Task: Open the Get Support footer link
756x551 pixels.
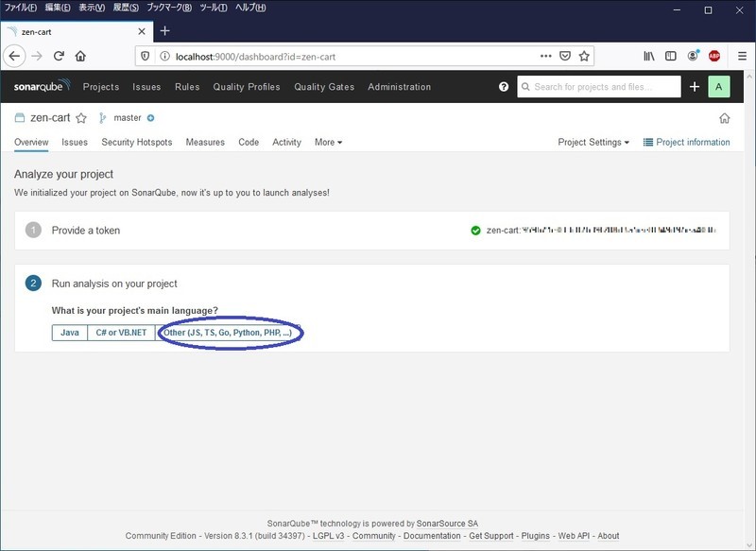Action: [491, 536]
